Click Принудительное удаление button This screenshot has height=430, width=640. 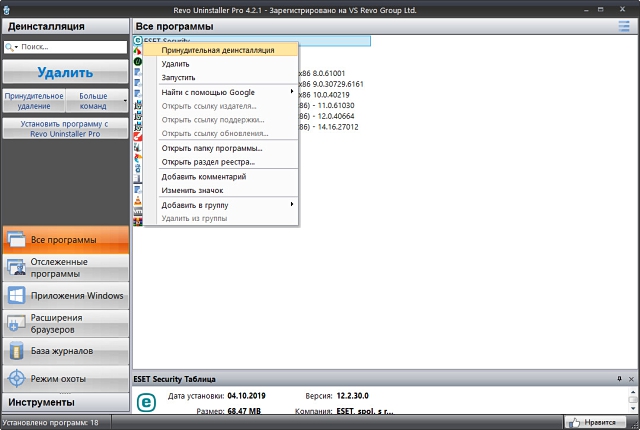pos(34,101)
